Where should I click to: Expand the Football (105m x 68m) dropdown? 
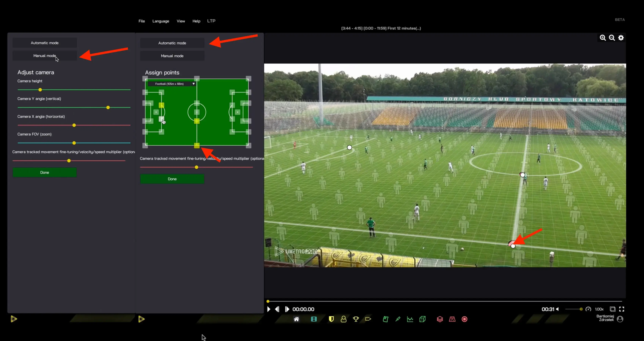click(x=194, y=84)
